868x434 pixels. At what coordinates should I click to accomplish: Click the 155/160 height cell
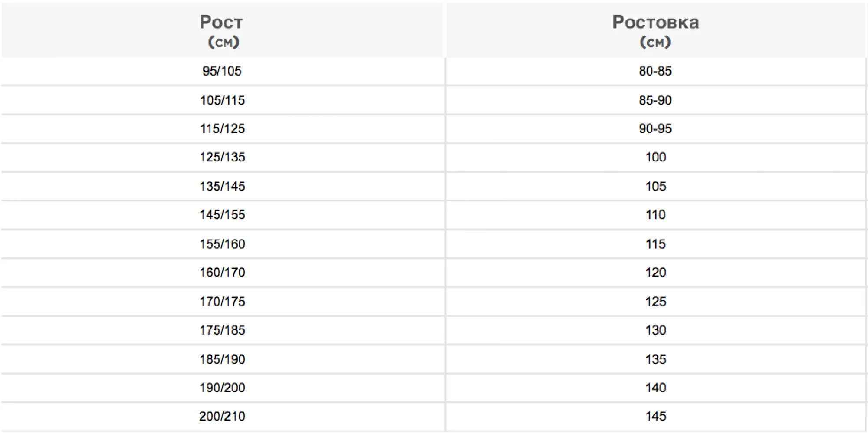coord(222,244)
